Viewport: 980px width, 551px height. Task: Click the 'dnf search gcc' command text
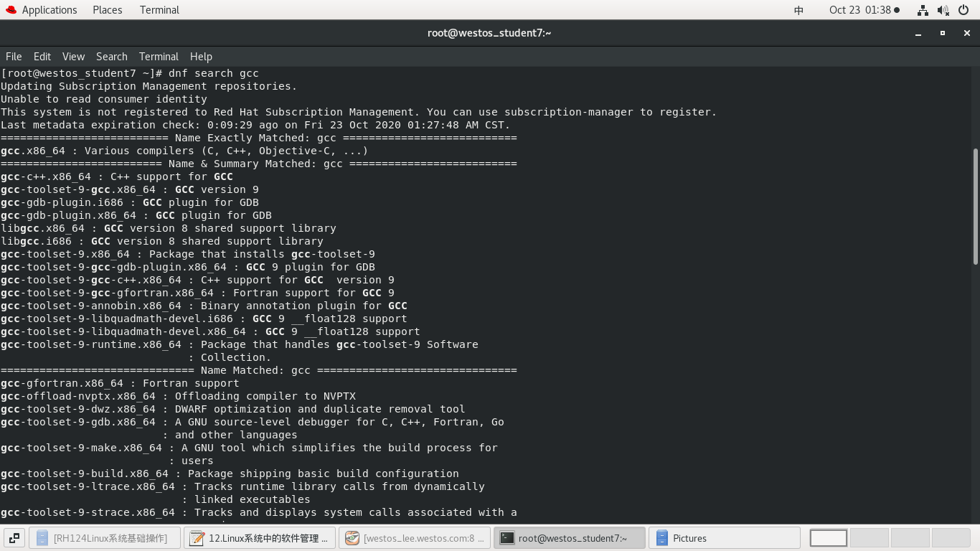coord(214,73)
